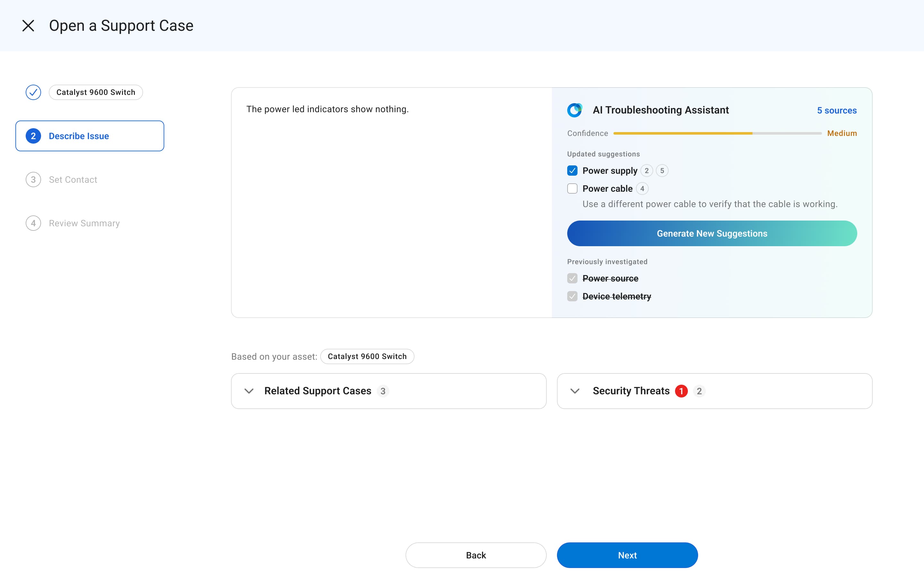Image resolution: width=924 pixels, height=577 pixels.
Task: Click the step 4 Review Summary circle icon
Action: tap(33, 223)
